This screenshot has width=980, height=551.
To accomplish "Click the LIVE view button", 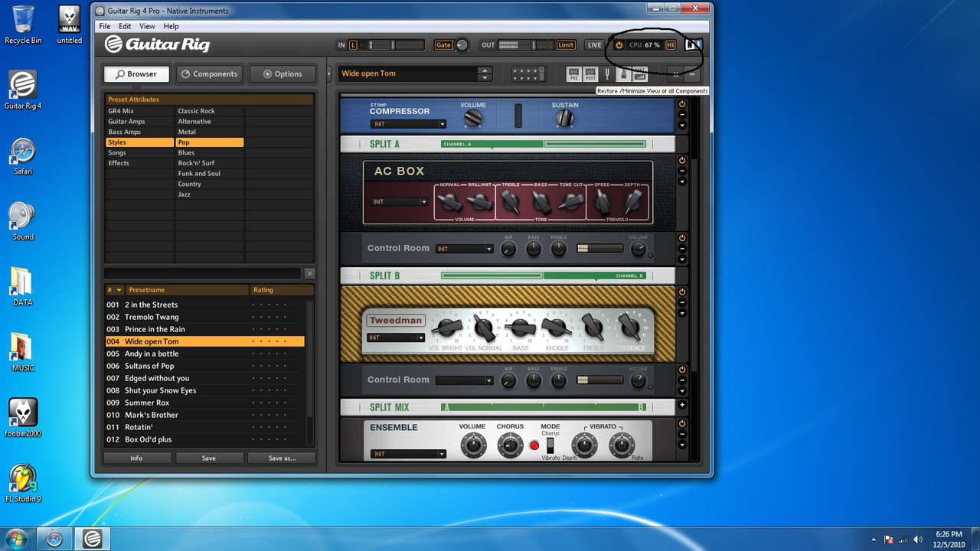I will [595, 45].
